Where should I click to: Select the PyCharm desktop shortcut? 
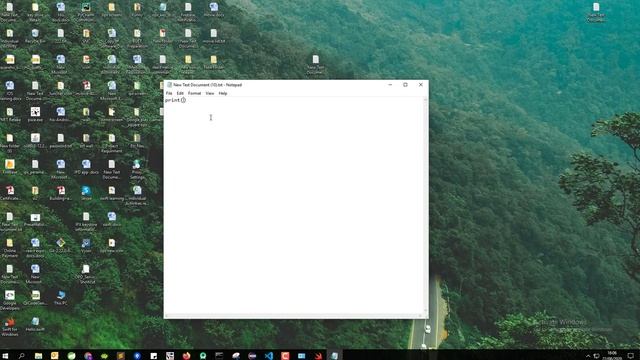pyautogui.click(x=86, y=12)
